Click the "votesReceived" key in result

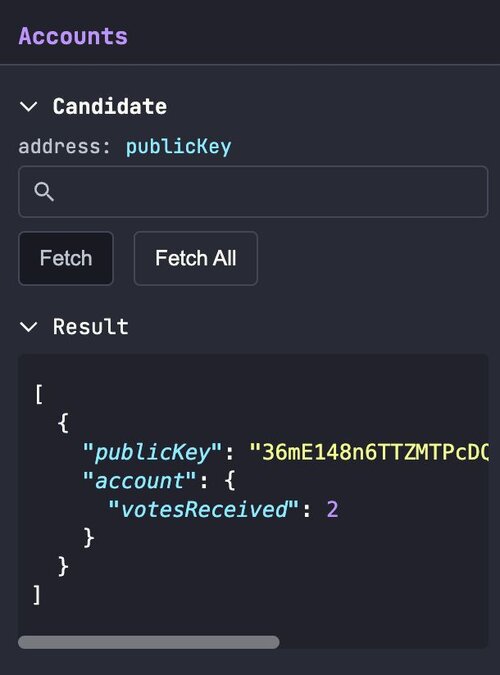click(x=203, y=509)
